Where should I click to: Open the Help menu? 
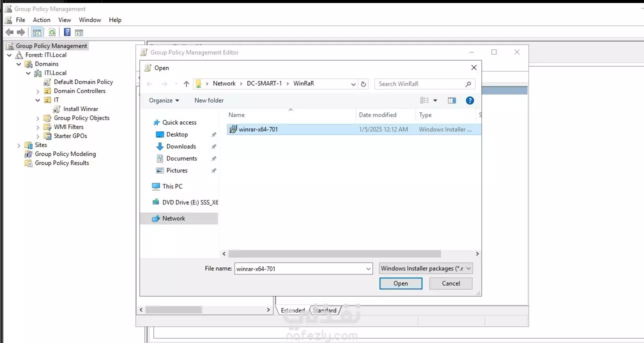coord(115,20)
